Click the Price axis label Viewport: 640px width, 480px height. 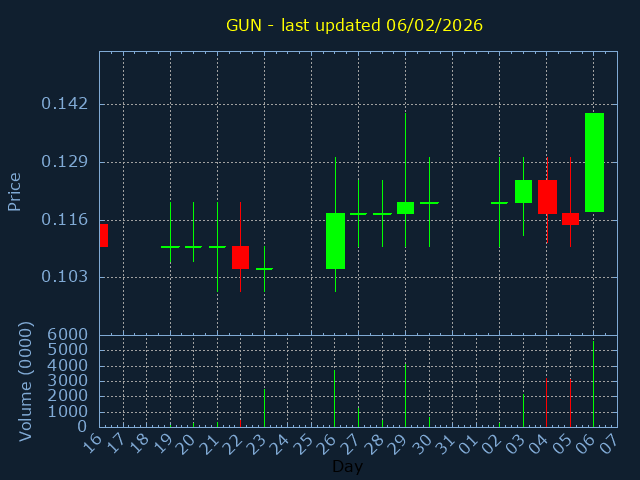click(x=15, y=191)
